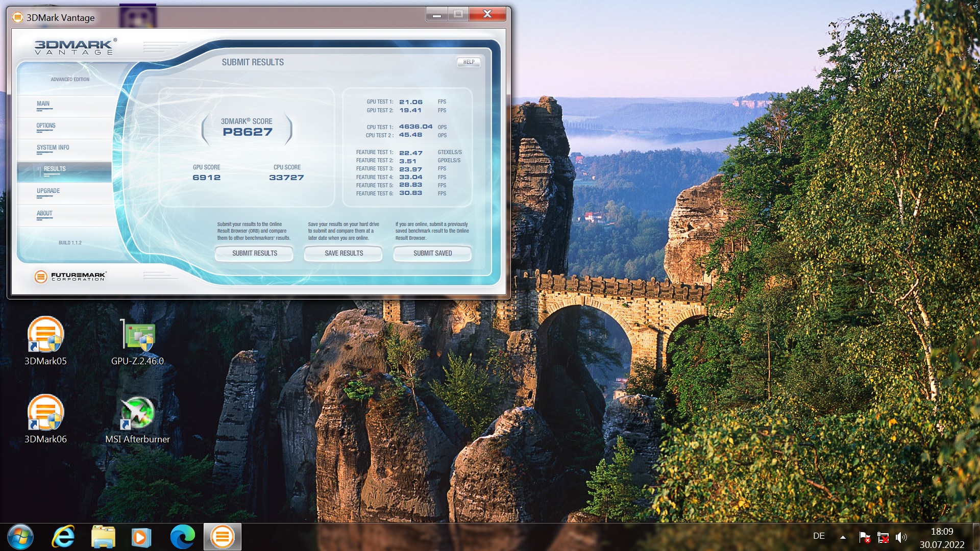Image resolution: width=980 pixels, height=551 pixels.
Task: Click the Help button
Action: (x=469, y=62)
